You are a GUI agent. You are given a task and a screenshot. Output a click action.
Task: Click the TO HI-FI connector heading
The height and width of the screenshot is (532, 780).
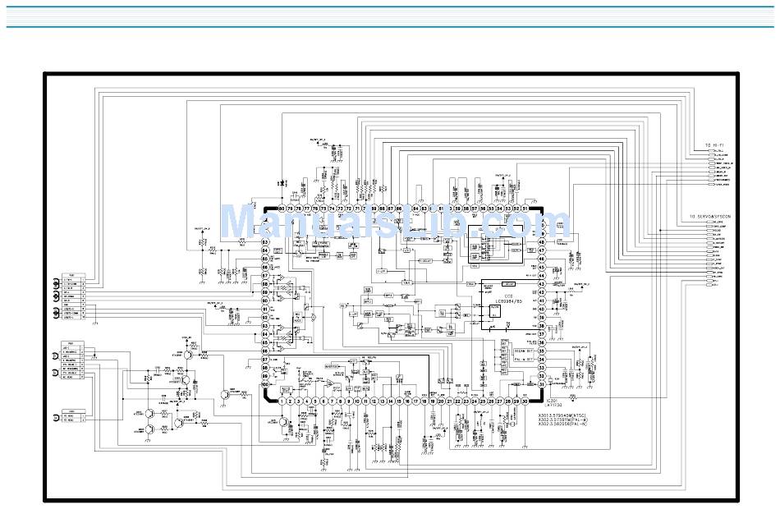tap(713, 145)
